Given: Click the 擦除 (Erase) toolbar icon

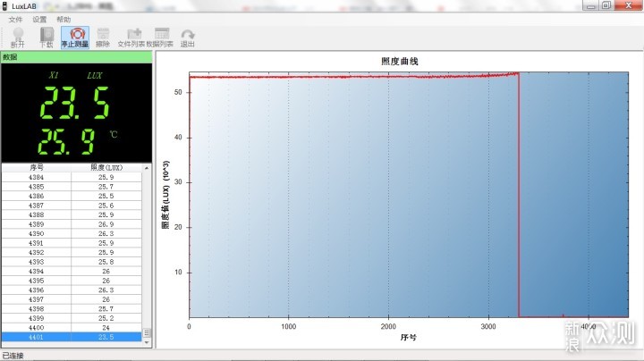Looking at the screenshot, I should (103, 38).
